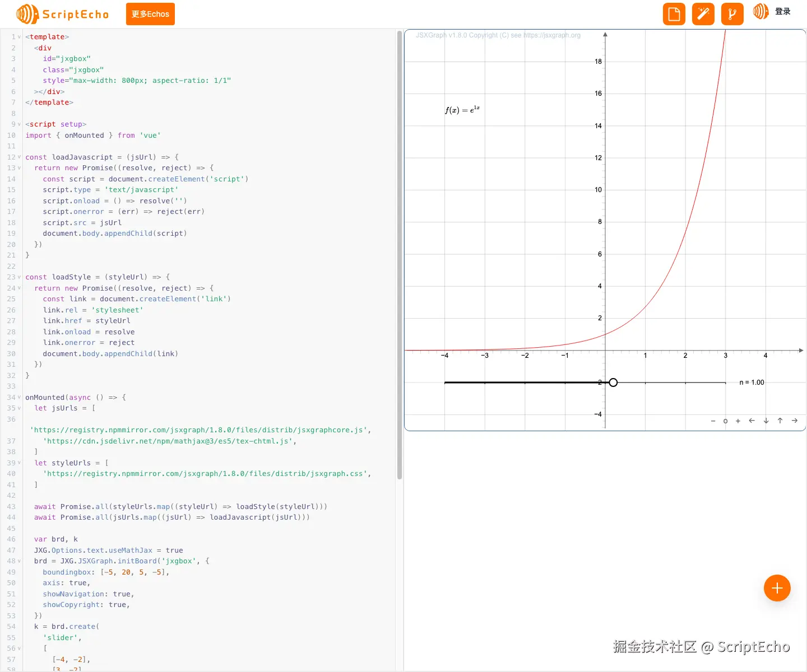The width and height of the screenshot is (807, 672).
Task: Click the 'n = 1.00' slider value label
Action: [752, 382]
